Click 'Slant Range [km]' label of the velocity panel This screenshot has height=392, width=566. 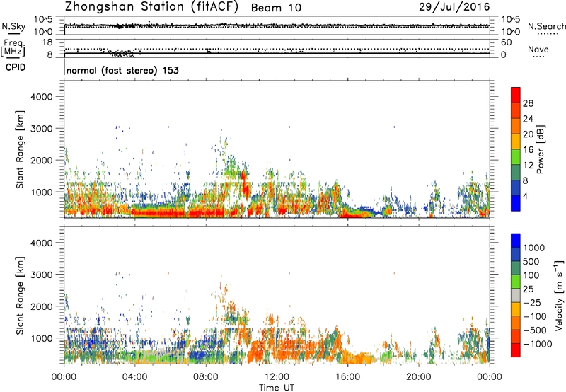point(20,295)
